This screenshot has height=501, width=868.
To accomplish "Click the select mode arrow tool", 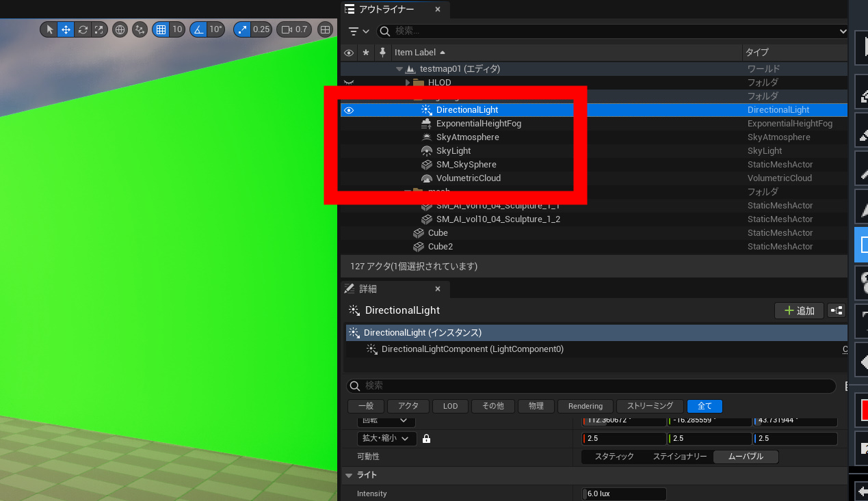I will click(x=50, y=29).
